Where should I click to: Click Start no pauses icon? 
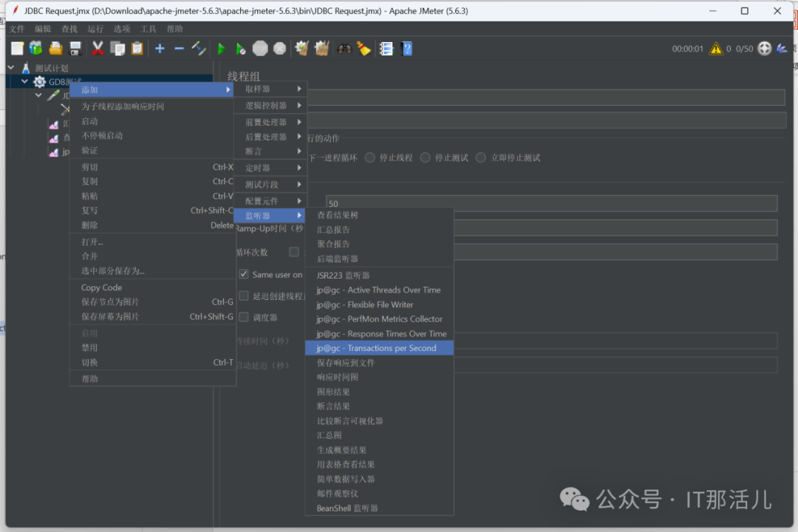pos(241,48)
